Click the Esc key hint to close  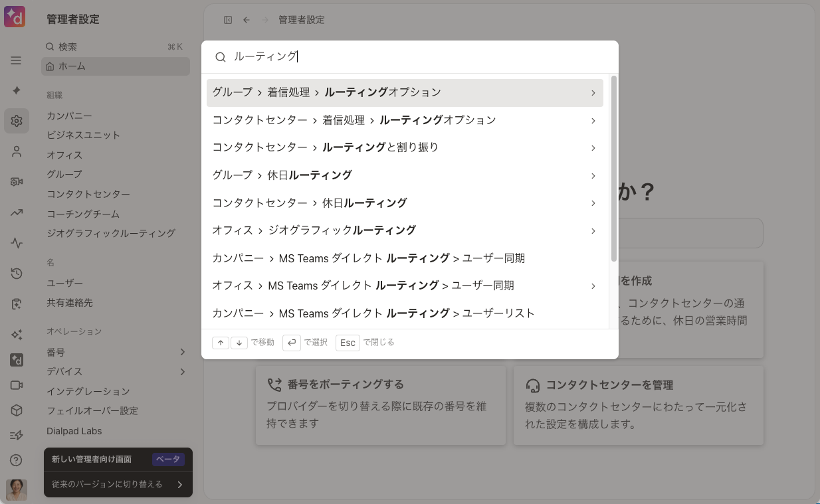[348, 343]
